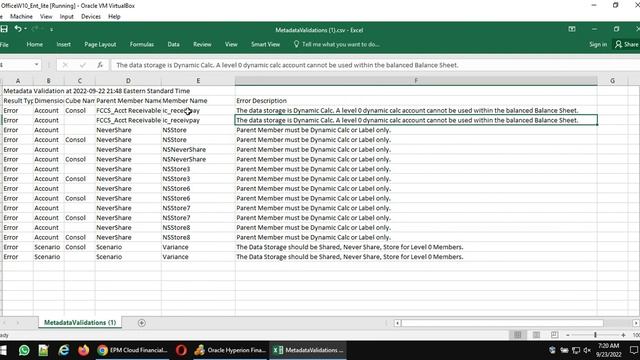Open VirtualBox Input menu
The image size is (640, 360).
[x=67, y=16]
